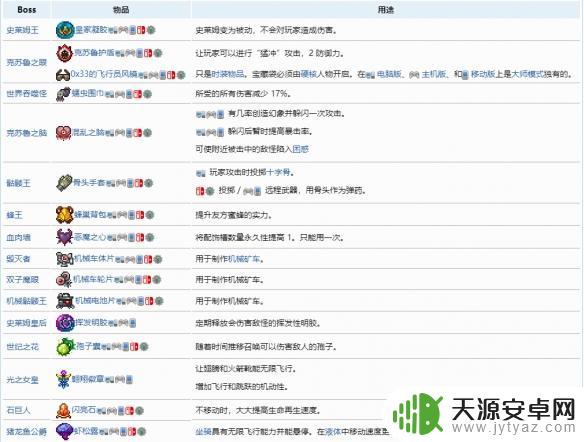Click the 孢子囊 green sac icon
This screenshot has height=442, width=584.
click(66, 347)
